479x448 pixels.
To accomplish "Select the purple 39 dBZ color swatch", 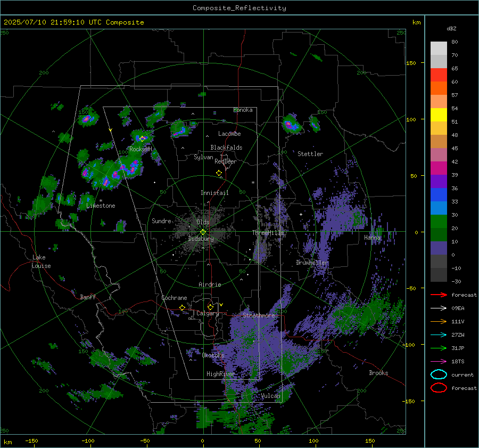I will tap(439, 181).
